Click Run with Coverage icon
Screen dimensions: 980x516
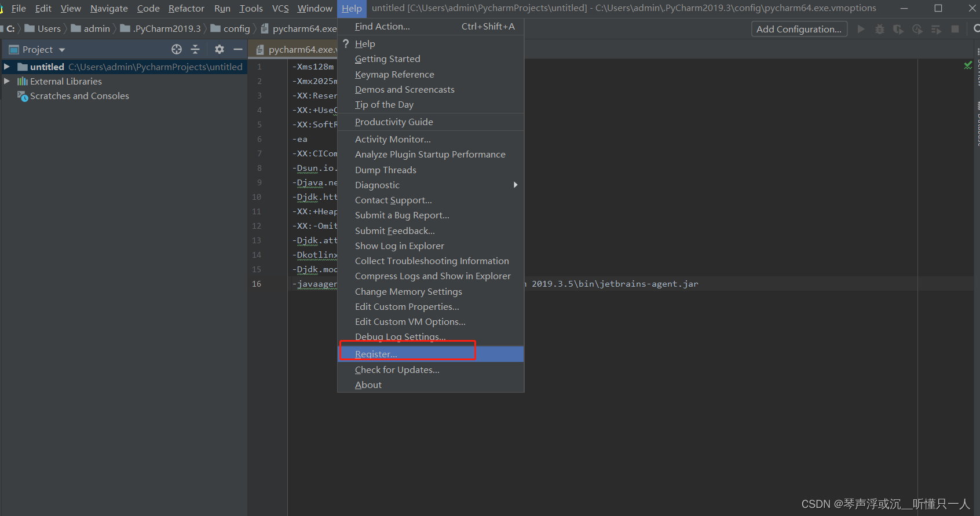coord(898,29)
